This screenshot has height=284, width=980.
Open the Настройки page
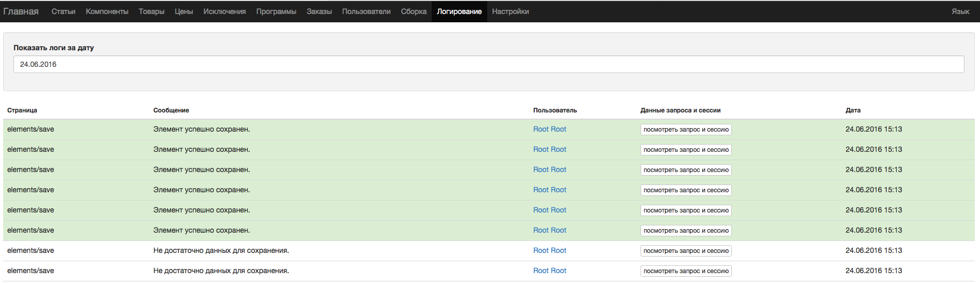tap(510, 11)
